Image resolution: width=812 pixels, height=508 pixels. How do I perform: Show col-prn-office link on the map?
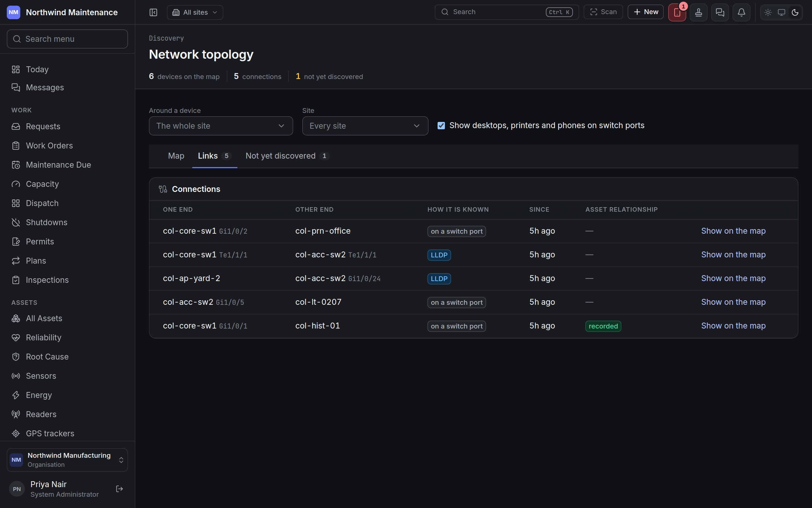(733, 231)
